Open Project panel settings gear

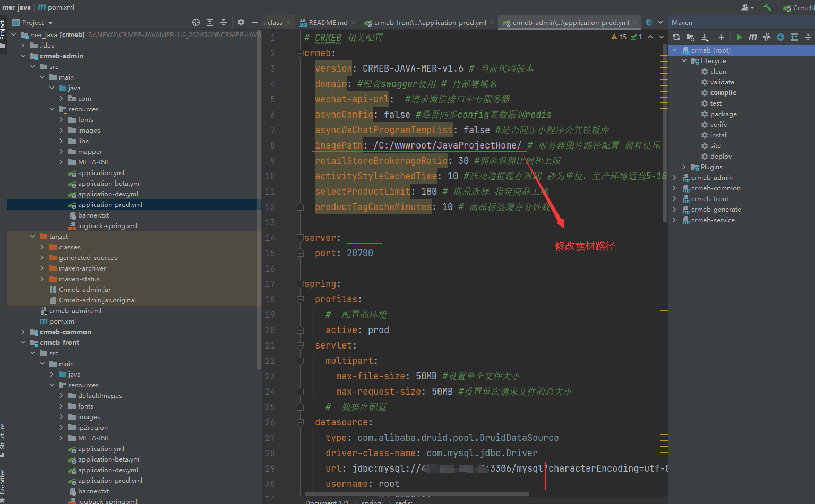[241, 22]
